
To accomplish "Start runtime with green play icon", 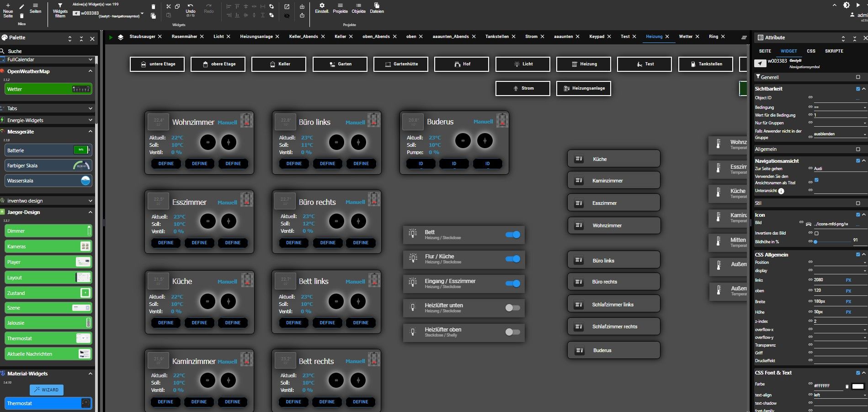I will pos(111,37).
